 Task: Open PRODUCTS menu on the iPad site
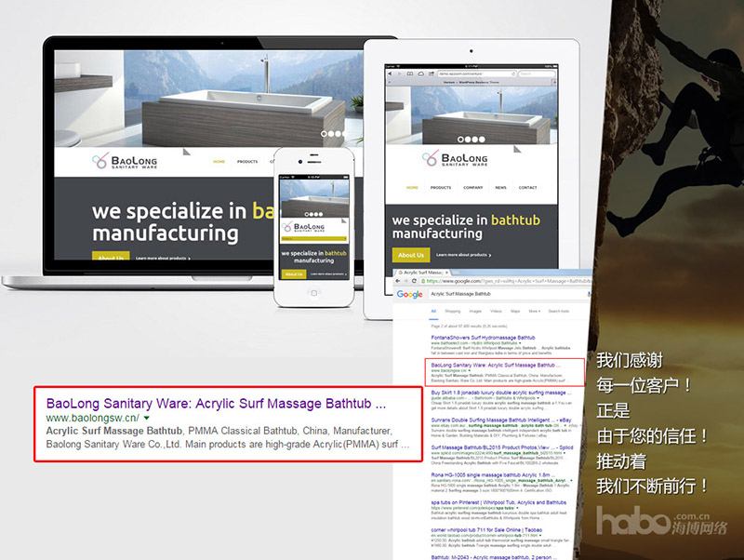click(440, 187)
